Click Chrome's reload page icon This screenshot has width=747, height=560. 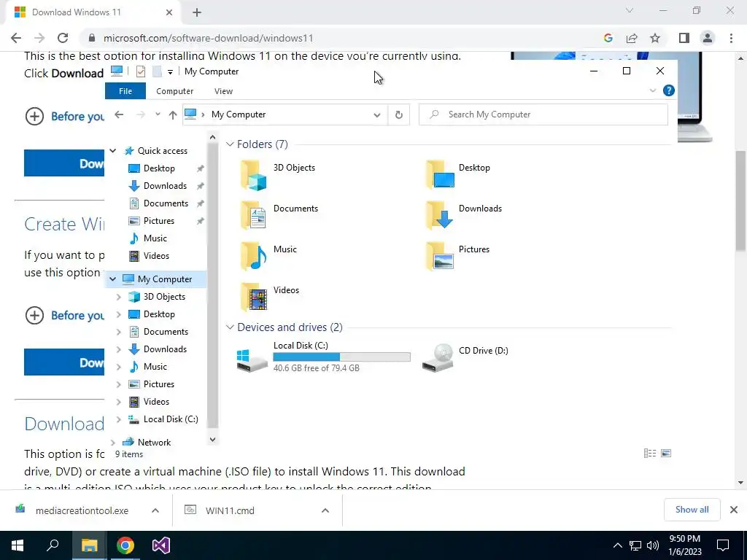[x=63, y=38]
